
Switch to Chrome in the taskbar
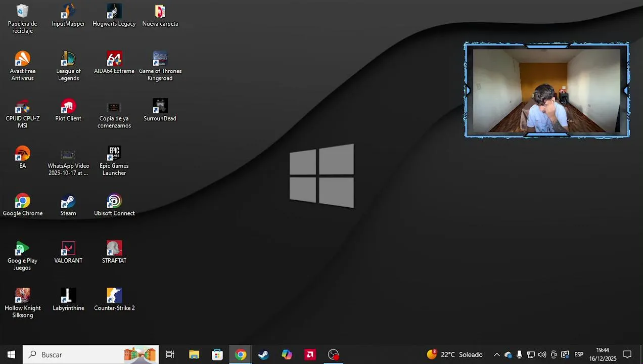[241, 354]
